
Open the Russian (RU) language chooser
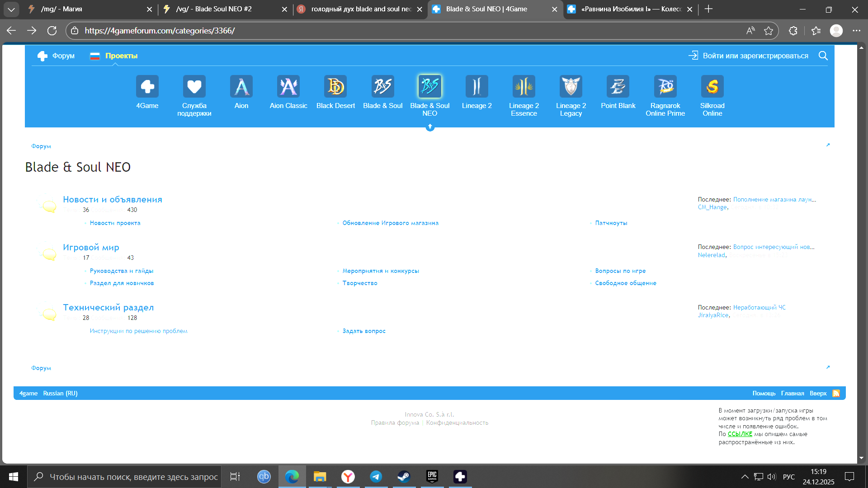(x=60, y=393)
